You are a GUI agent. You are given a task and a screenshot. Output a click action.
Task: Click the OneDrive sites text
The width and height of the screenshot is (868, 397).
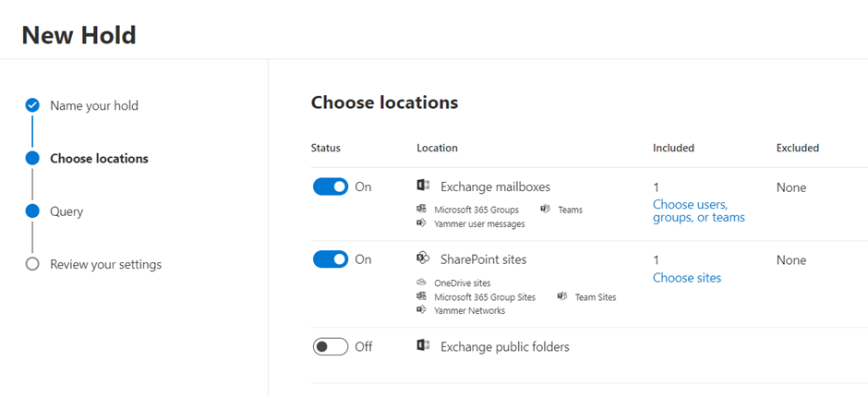pyautogui.click(x=463, y=283)
